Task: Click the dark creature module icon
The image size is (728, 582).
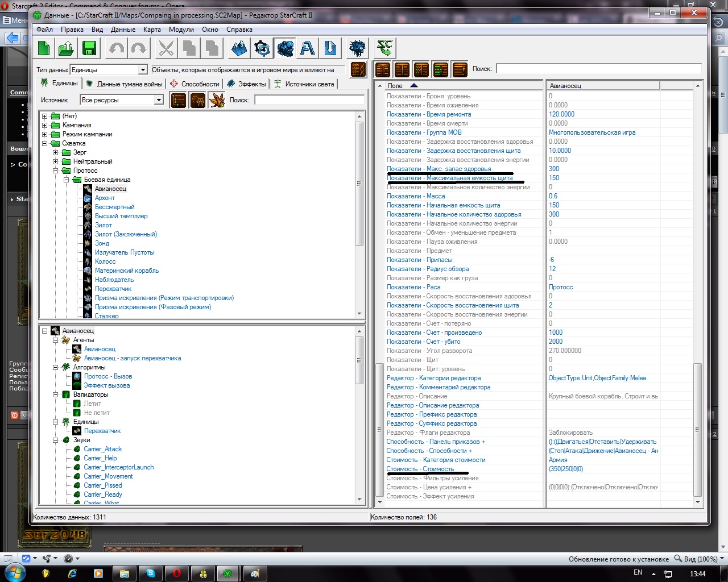Action: tap(358, 48)
